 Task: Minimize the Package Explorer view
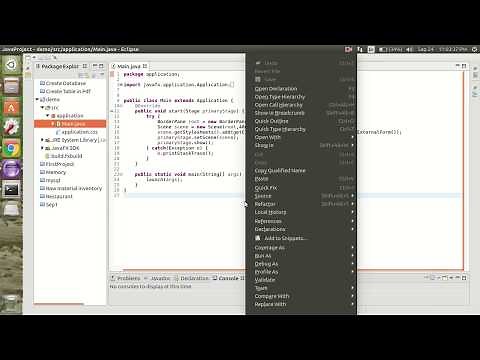click(x=95, y=66)
